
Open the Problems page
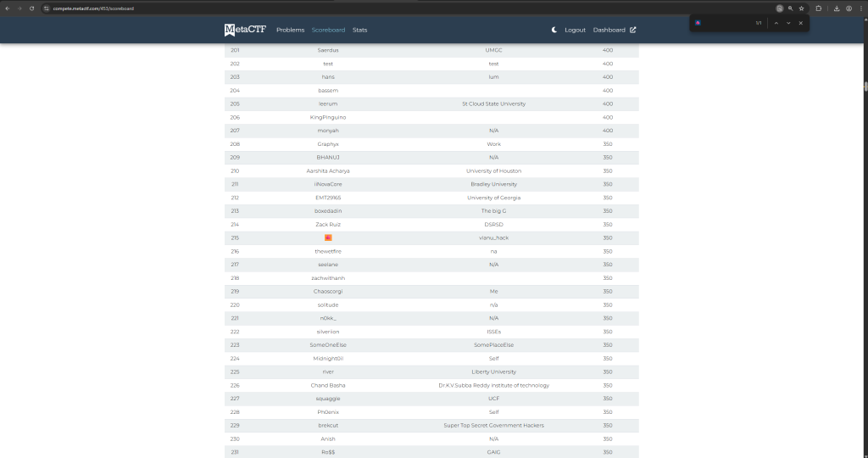pyautogui.click(x=290, y=30)
